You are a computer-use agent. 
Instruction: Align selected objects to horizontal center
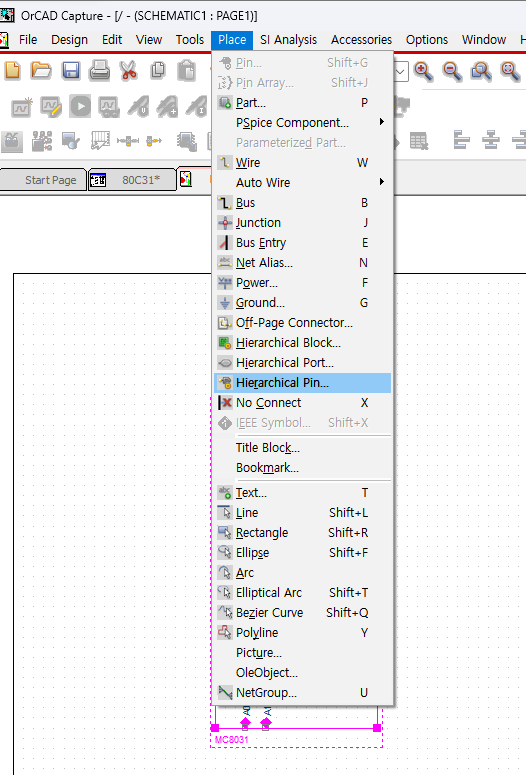[x=490, y=139]
